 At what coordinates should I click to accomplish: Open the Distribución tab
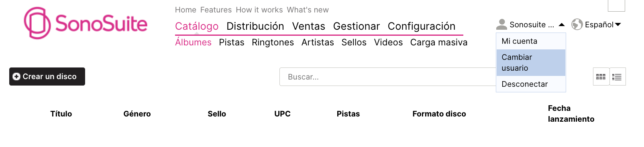(x=255, y=26)
